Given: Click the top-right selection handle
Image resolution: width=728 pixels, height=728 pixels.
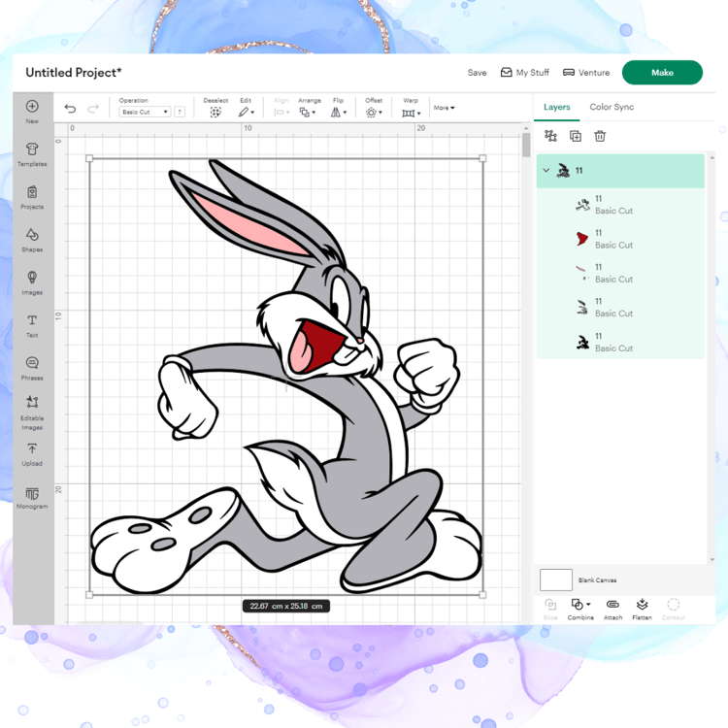Looking at the screenshot, I should pyautogui.click(x=482, y=159).
